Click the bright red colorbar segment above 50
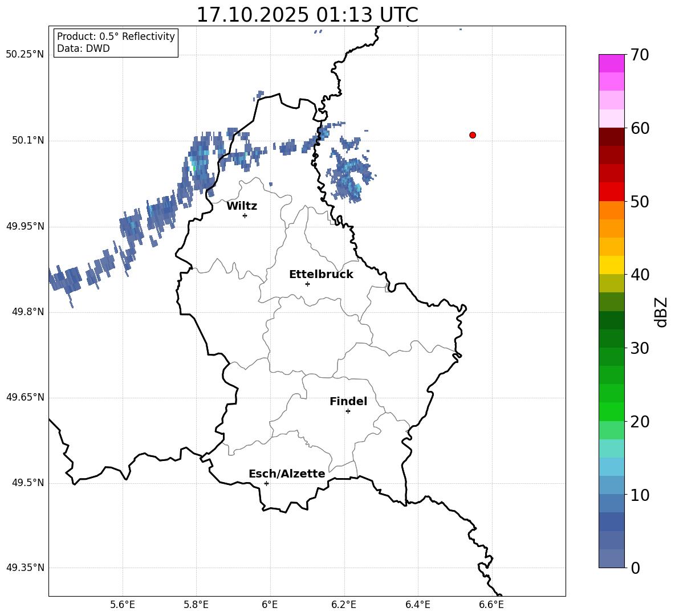This screenshot has width=675, height=616. point(612,192)
